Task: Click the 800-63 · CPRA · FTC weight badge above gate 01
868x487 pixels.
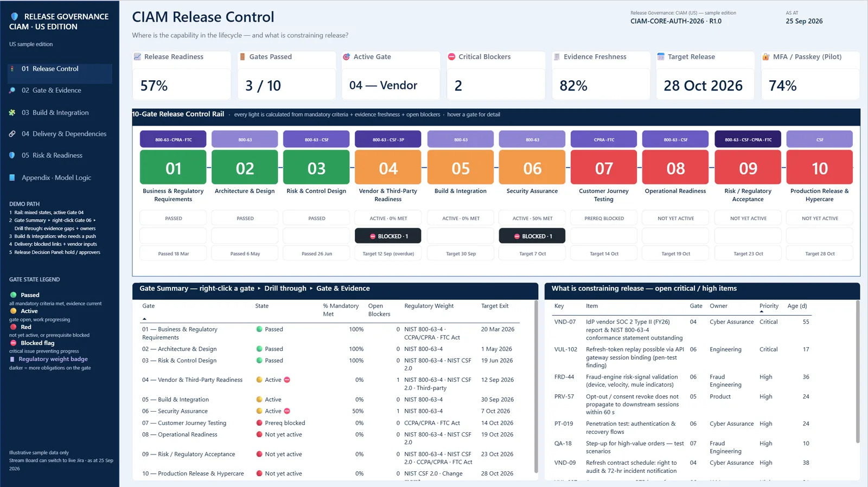Action: (173, 139)
